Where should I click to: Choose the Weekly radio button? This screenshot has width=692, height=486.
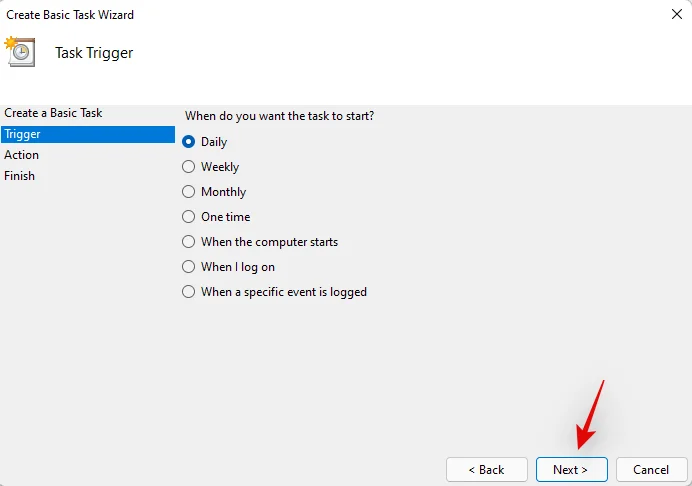(x=189, y=167)
